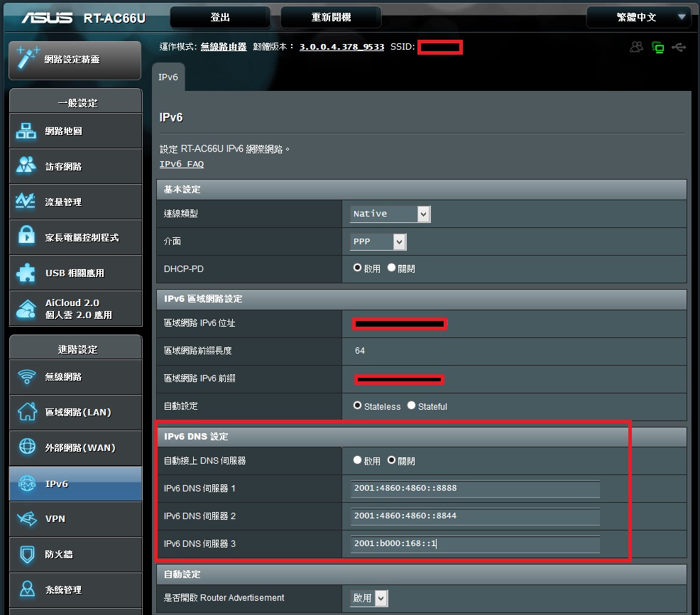Open the Router Advertisement 啟用 dropdown
The image size is (700, 615).
coord(369,598)
